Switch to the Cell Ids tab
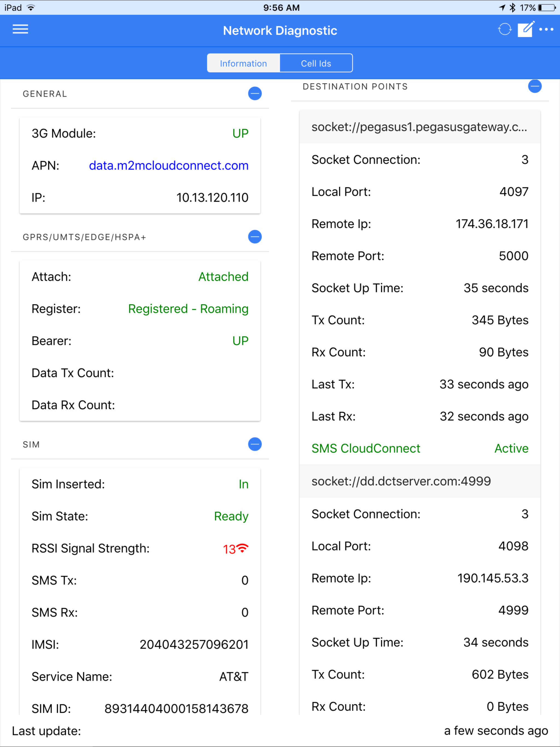 [316, 63]
